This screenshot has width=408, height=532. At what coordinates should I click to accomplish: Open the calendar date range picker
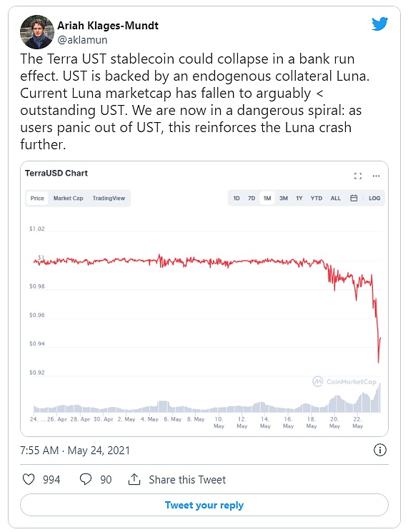pyautogui.click(x=354, y=198)
